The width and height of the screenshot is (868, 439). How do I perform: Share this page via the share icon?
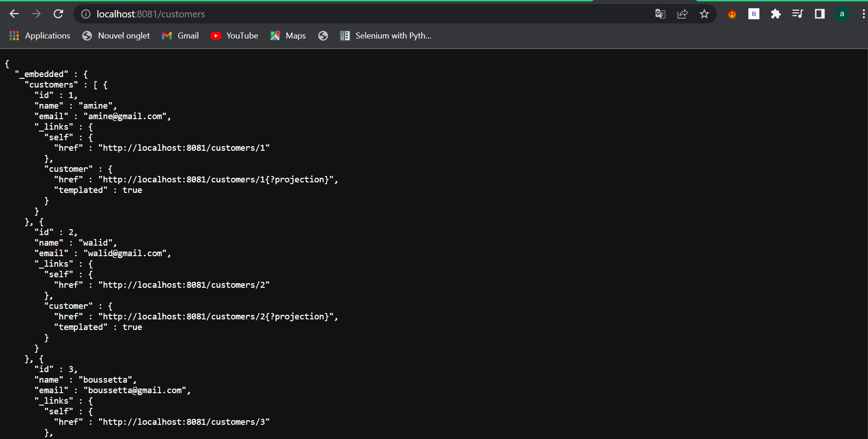682,14
